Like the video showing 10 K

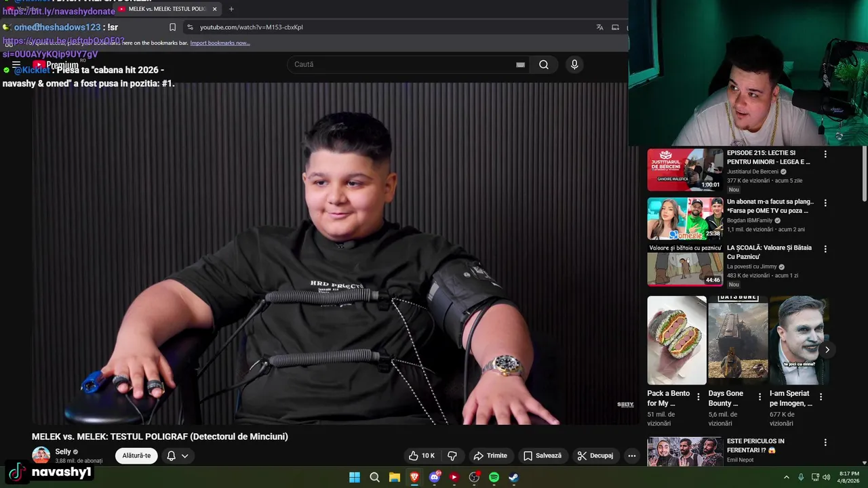coord(421,455)
